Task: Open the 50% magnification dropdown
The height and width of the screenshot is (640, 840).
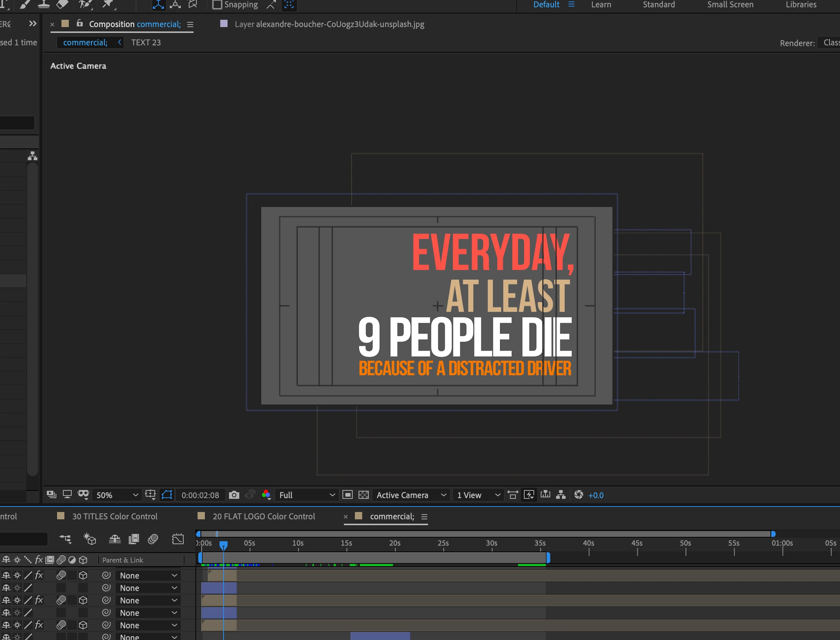Action: tap(117, 495)
